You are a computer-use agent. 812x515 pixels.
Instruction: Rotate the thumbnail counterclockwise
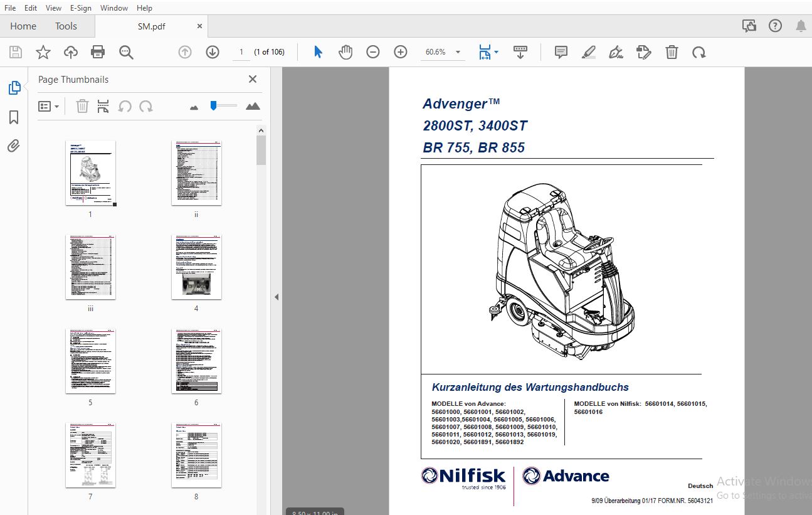[125, 106]
